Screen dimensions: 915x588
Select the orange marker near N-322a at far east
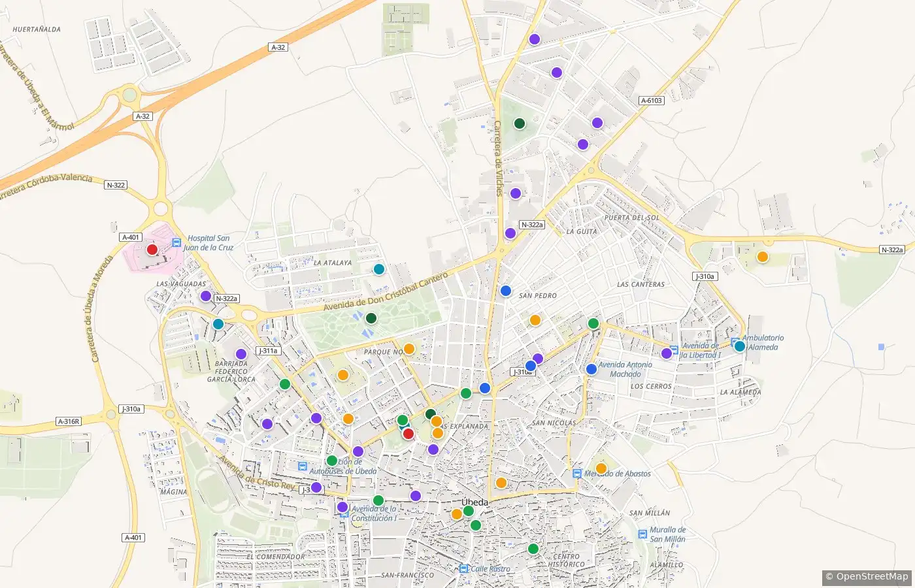point(762,257)
